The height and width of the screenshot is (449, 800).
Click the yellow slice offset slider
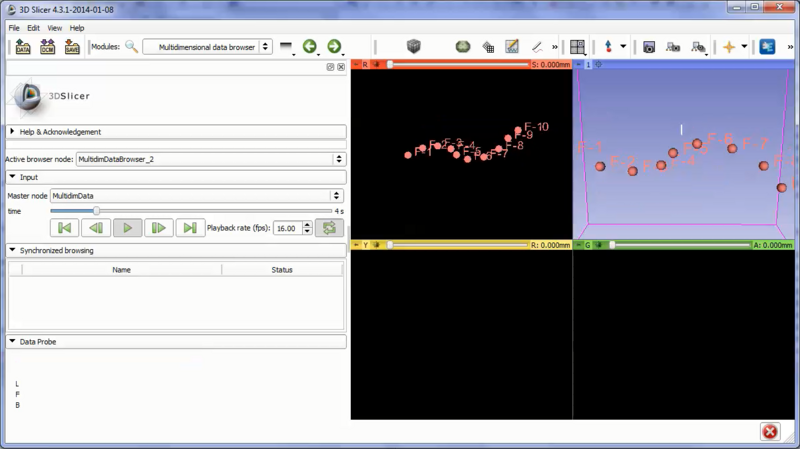459,245
